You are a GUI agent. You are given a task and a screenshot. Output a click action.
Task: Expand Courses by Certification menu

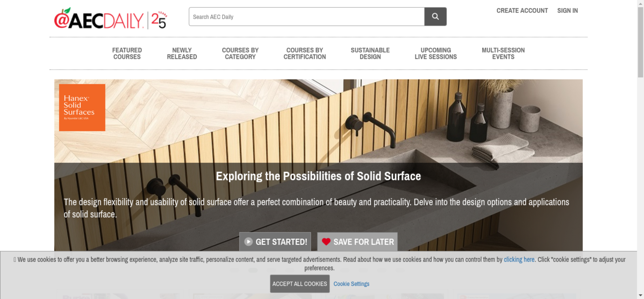pyautogui.click(x=305, y=53)
